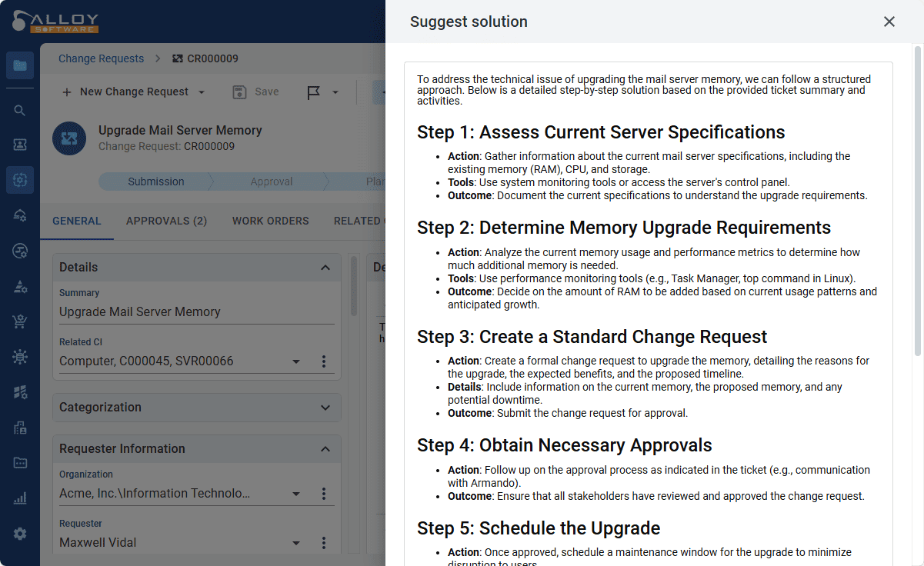Click the Save disk icon
The height and width of the screenshot is (566, 924).
coord(239,92)
